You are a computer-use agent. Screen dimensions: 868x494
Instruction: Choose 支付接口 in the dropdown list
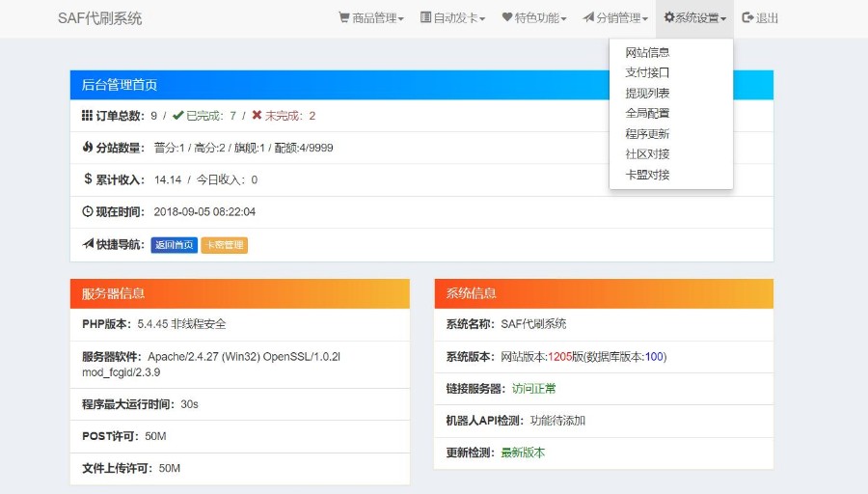[647, 72]
